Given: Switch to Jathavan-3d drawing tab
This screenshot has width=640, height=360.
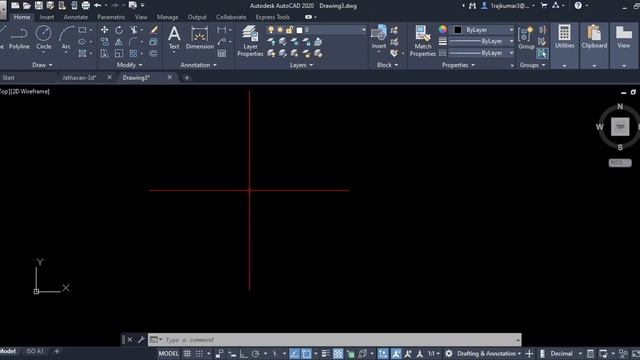Looking at the screenshot, I should (x=79, y=78).
